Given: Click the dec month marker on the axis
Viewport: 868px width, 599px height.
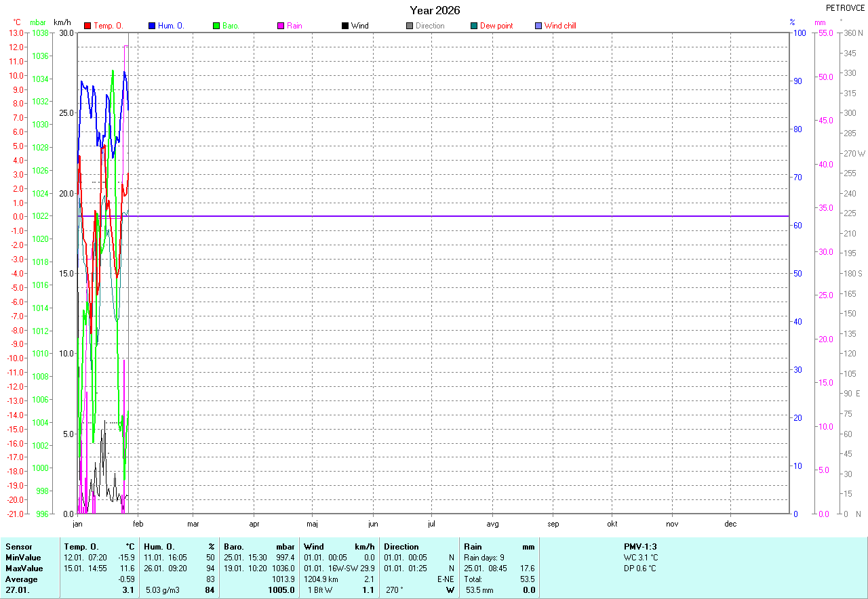Looking at the screenshot, I should coord(730,524).
